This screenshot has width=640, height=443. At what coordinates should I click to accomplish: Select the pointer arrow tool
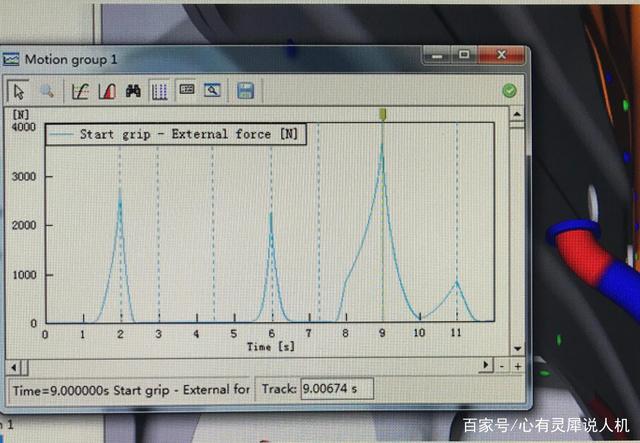[x=18, y=91]
